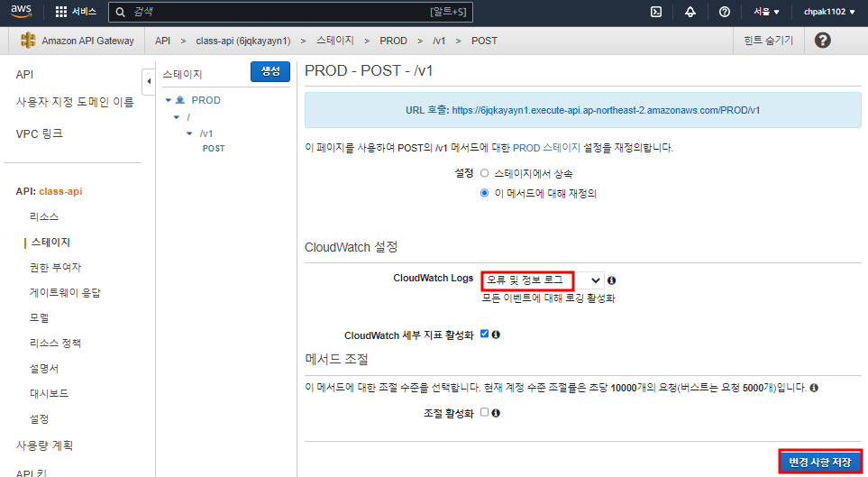
Task: Enable method throttling checkbox
Action: point(484,412)
